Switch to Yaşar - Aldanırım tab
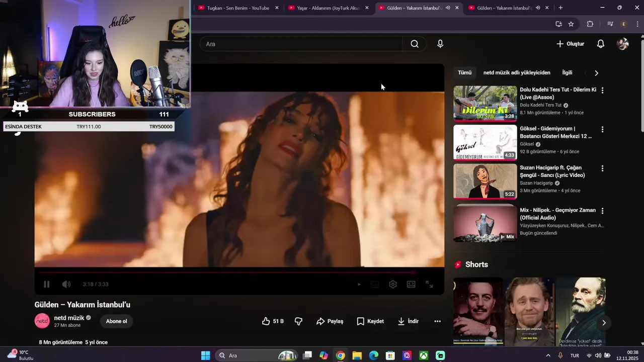 (328, 8)
